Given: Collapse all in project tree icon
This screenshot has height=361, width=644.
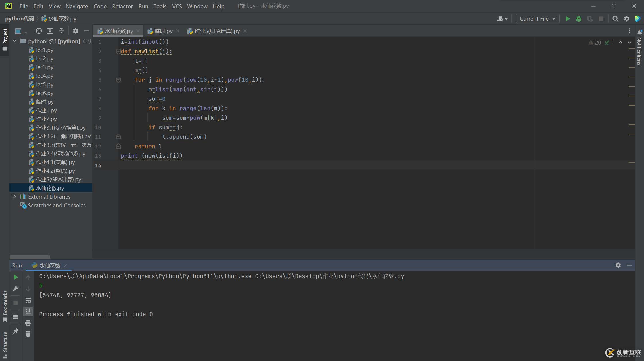Looking at the screenshot, I should [x=61, y=31].
